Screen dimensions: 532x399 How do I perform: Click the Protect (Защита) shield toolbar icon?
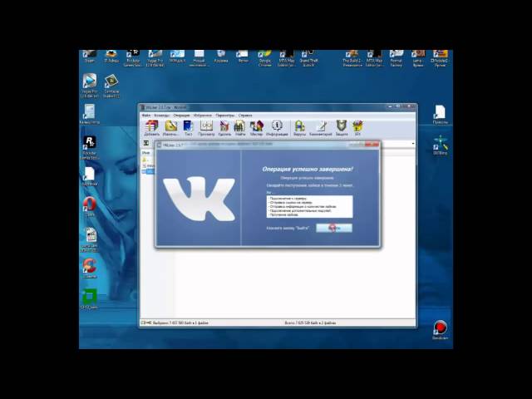(x=342, y=128)
